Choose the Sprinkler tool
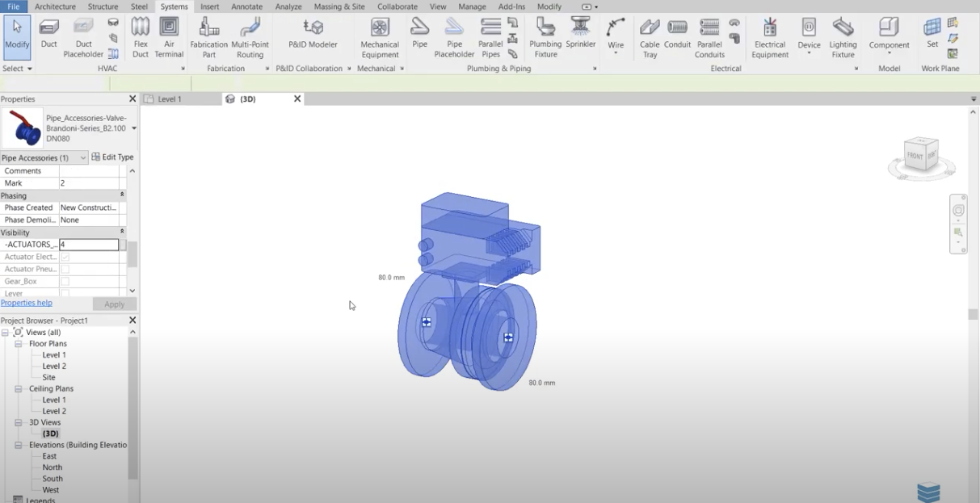 (x=580, y=34)
